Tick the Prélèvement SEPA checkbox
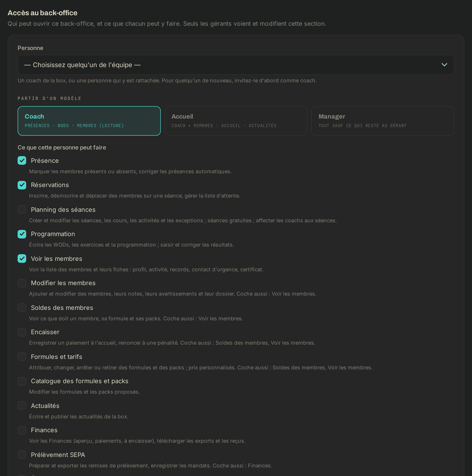This screenshot has height=476, width=472. point(22,454)
